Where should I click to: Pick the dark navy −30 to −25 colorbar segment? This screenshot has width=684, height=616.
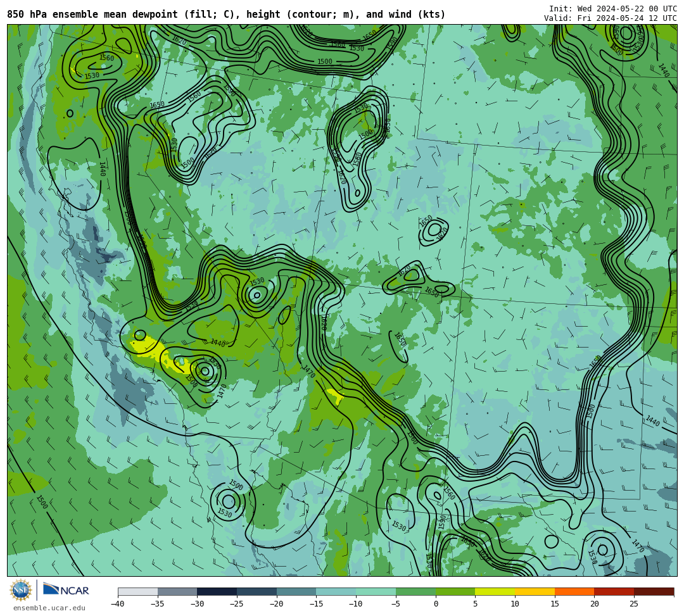coord(217,591)
